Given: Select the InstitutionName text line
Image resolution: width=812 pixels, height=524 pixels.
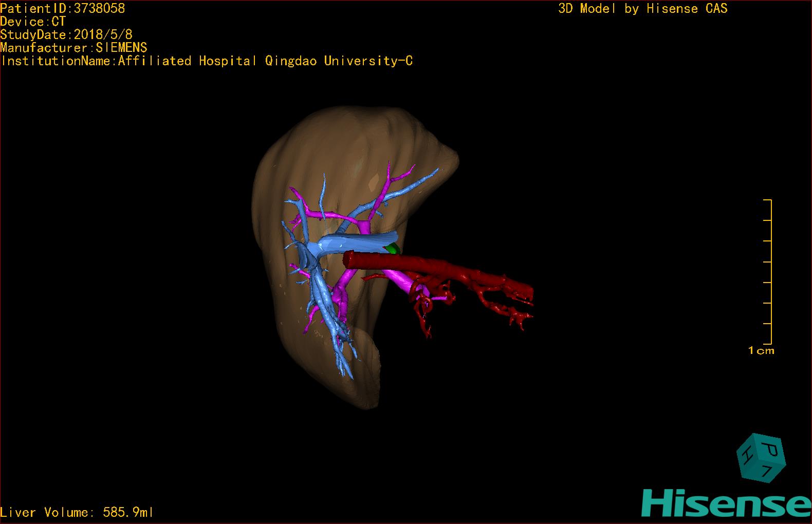Looking at the screenshot, I should coord(207,61).
